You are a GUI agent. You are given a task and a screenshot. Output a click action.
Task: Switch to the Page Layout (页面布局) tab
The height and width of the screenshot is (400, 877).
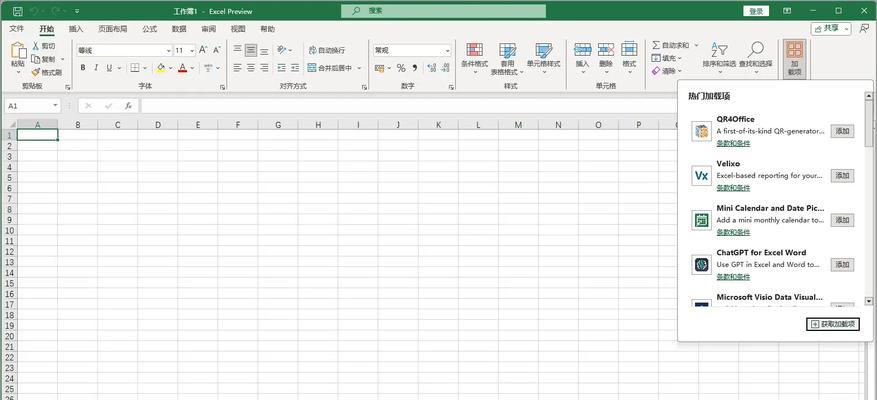(112, 29)
